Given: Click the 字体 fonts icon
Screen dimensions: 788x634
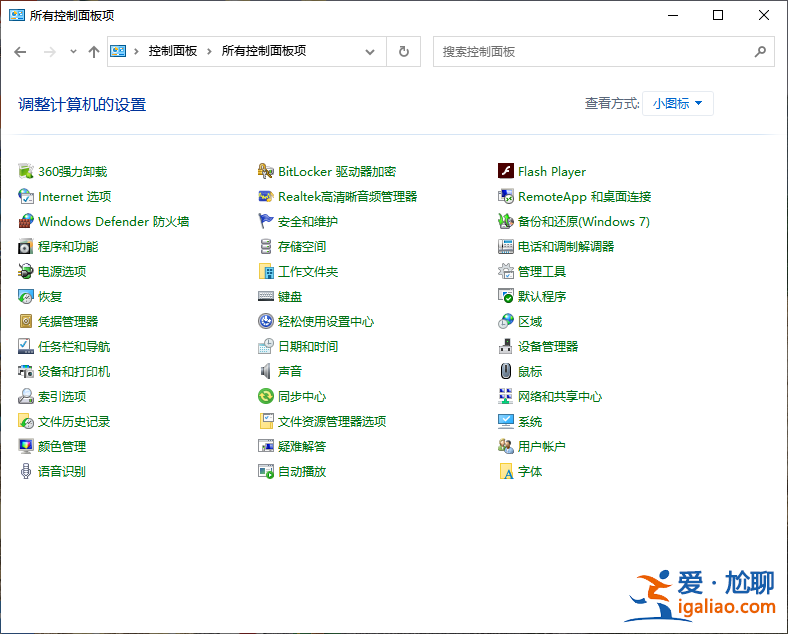Looking at the screenshot, I should pos(506,471).
